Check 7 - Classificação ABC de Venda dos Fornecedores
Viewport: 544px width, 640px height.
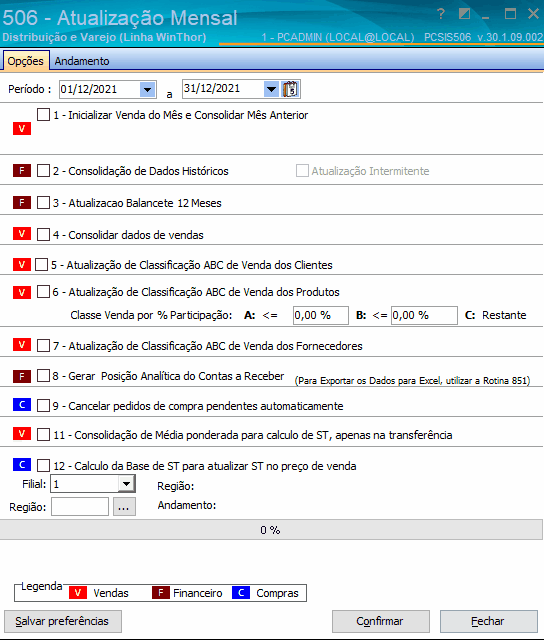[x=43, y=345]
